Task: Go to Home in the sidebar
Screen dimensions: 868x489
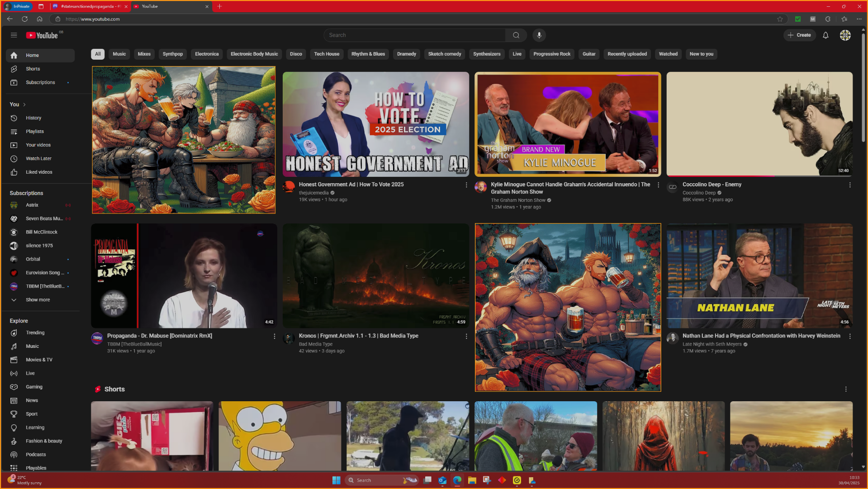Action: point(41,55)
